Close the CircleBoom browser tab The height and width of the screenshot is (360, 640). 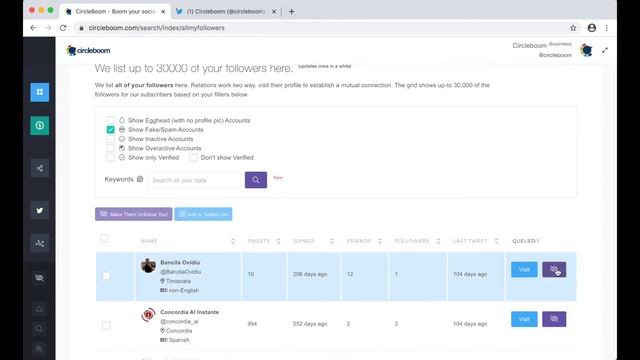(x=163, y=12)
